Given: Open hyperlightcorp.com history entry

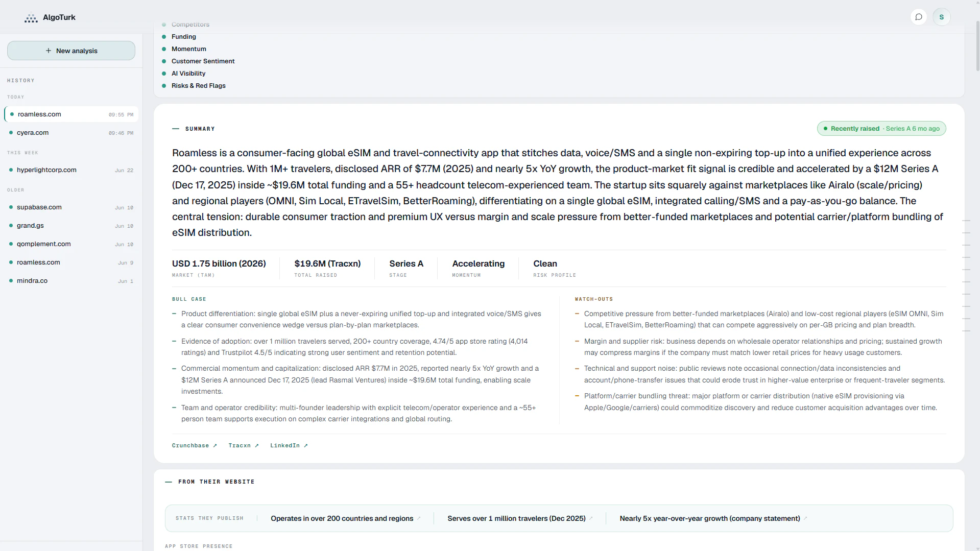Looking at the screenshot, I should 71,170.
